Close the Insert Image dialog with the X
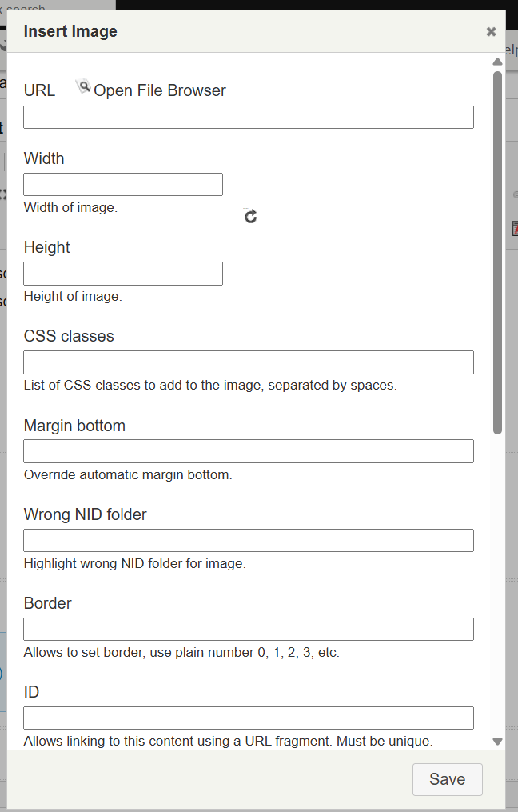The image size is (518, 812). click(x=491, y=31)
